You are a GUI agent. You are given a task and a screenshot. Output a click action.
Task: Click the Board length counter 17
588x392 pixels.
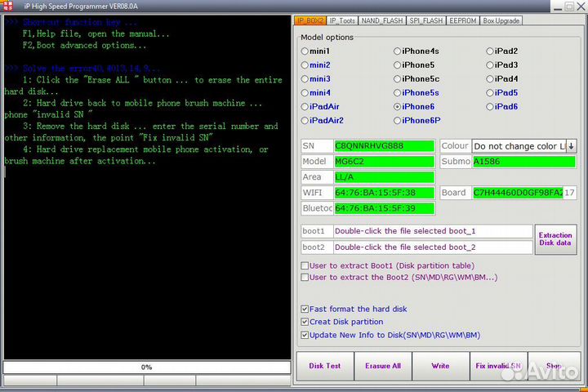(x=570, y=193)
